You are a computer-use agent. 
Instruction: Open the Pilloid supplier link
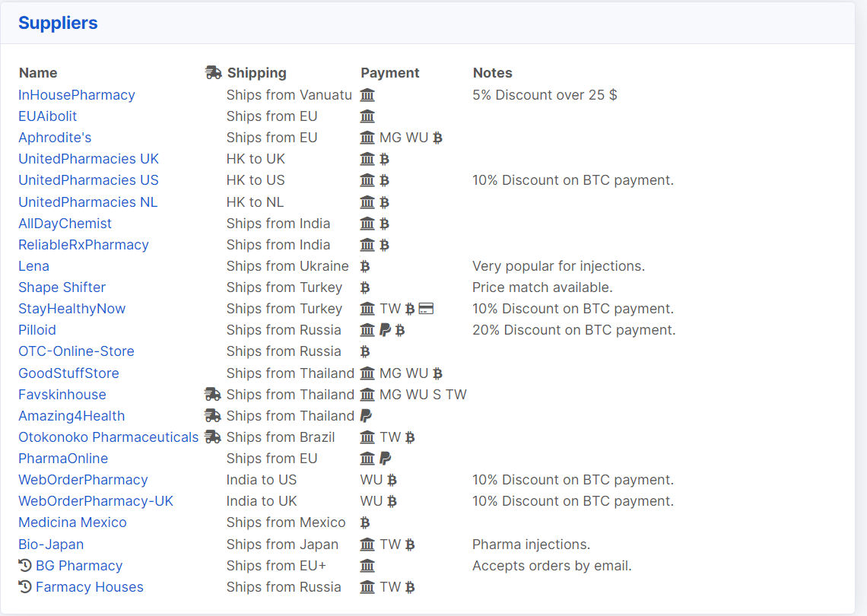coord(37,330)
